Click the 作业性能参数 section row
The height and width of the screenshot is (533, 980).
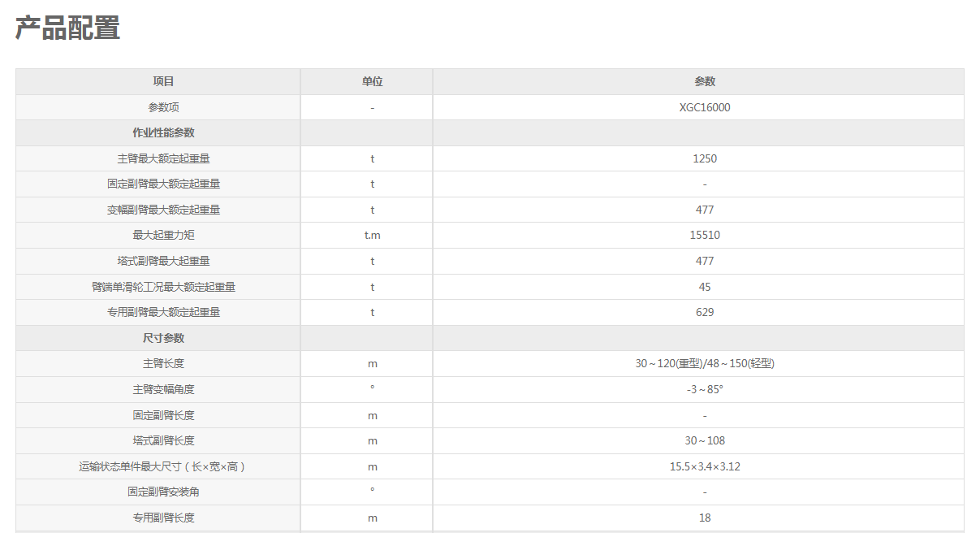(x=490, y=133)
